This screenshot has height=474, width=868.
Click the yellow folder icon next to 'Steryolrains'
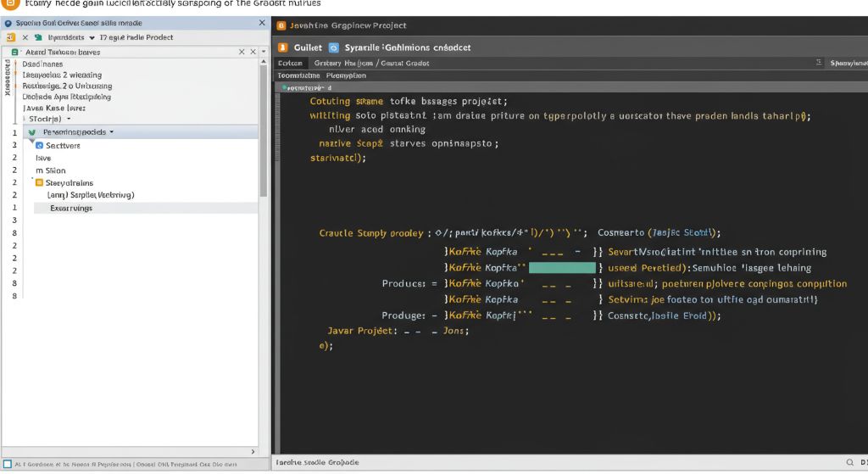coord(39,183)
